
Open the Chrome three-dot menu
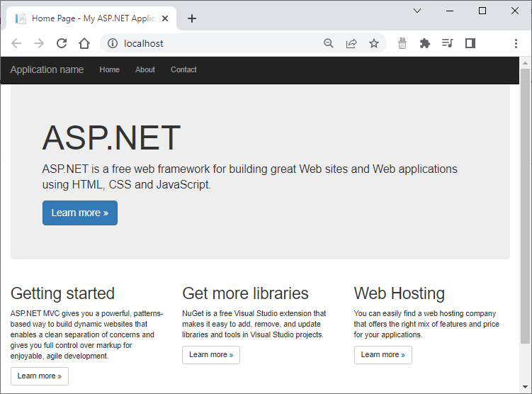(516, 43)
